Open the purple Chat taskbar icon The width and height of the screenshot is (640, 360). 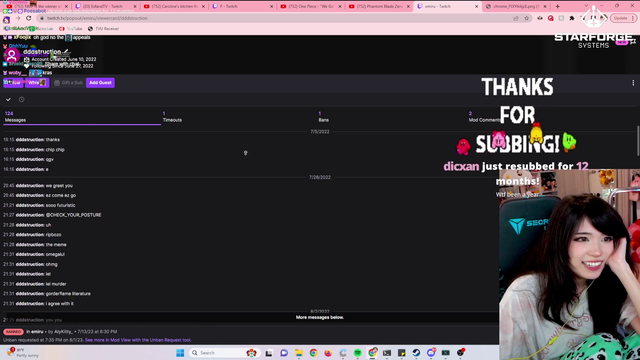[284, 353]
